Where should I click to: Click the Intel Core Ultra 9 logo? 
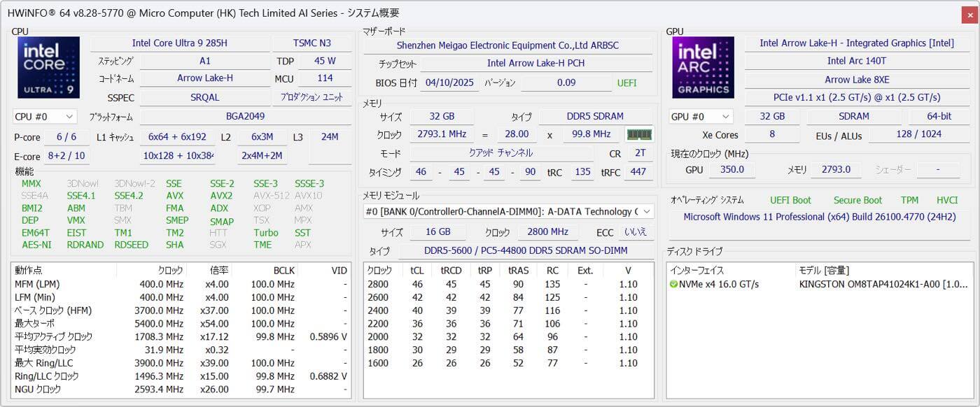[49, 68]
